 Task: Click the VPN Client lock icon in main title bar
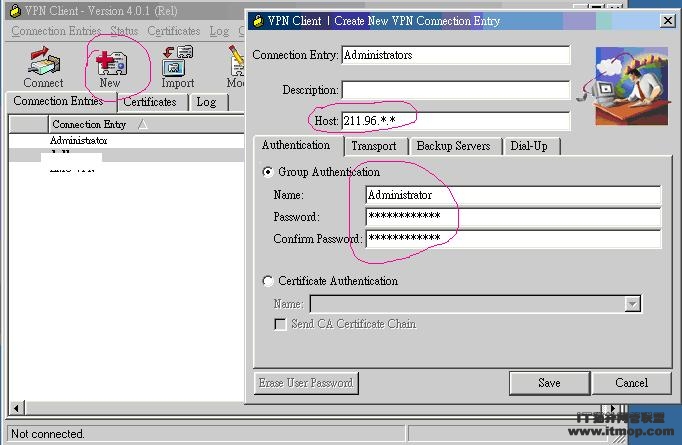pyautogui.click(x=16, y=10)
